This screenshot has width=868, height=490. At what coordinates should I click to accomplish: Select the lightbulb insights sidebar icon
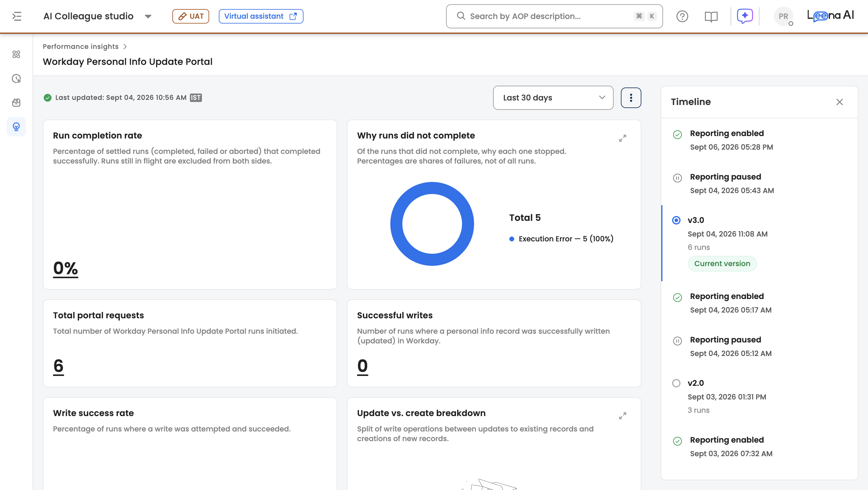16,127
